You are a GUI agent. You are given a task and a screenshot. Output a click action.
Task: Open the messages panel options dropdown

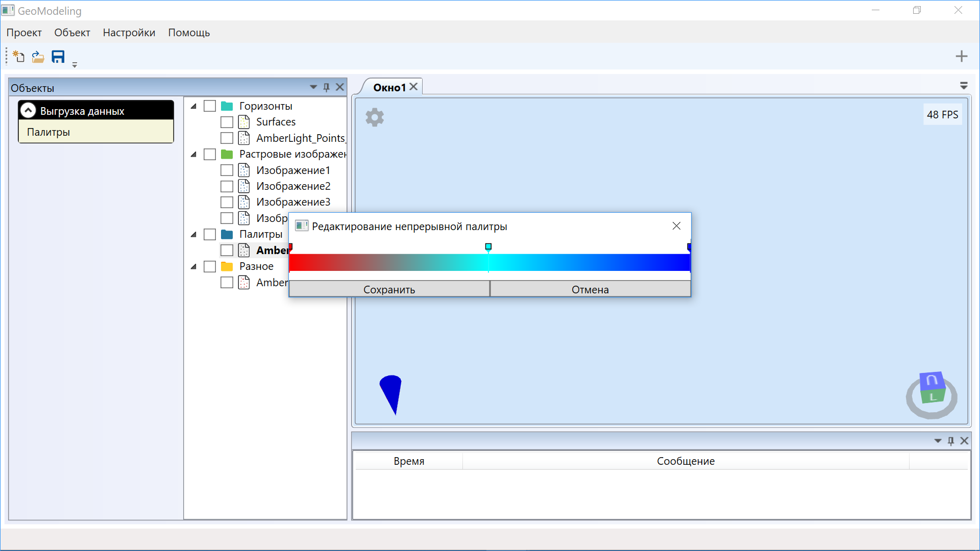[938, 441]
